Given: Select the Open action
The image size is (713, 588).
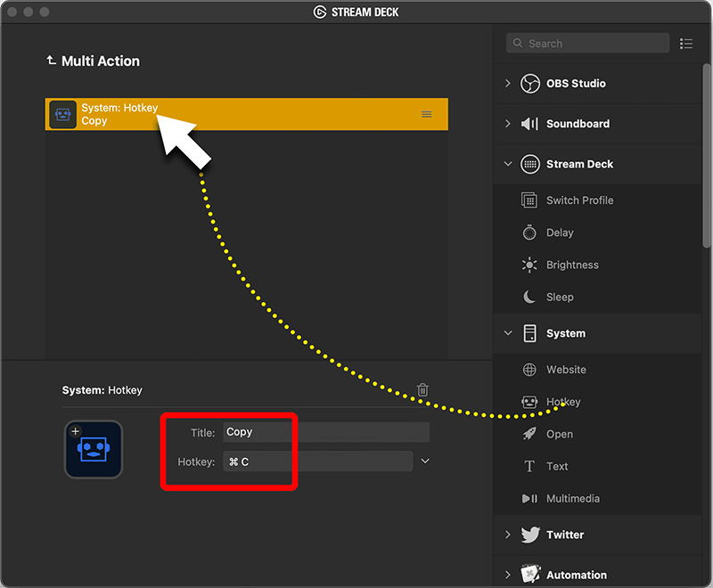Looking at the screenshot, I should click(560, 435).
